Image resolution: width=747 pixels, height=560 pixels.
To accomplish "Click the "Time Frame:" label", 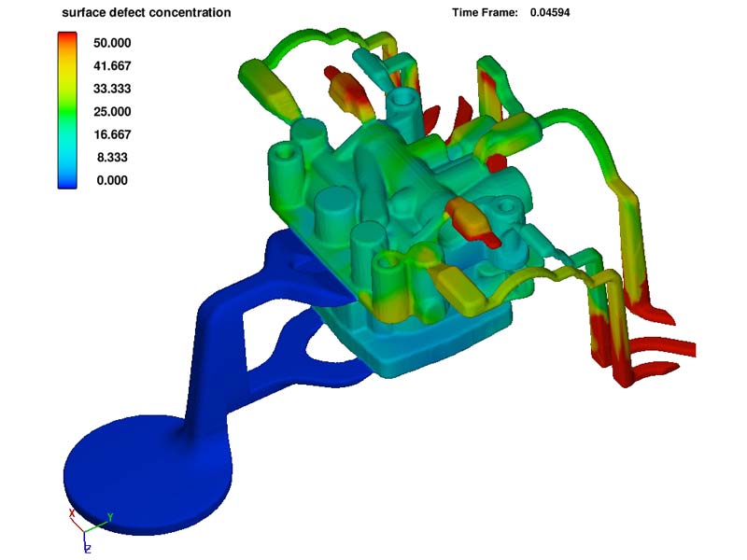I will (x=486, y=13).
